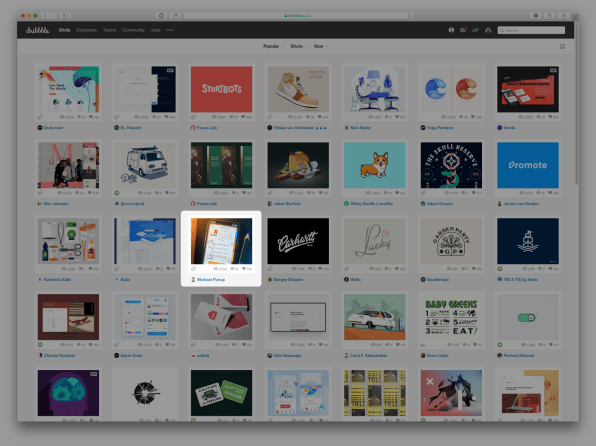Expand the Popular sort dropdown
Screen dimensions: 596x446
(x=273, y=46)
